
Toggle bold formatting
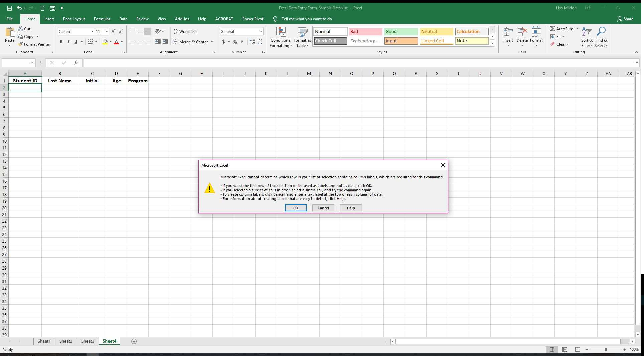61,42
